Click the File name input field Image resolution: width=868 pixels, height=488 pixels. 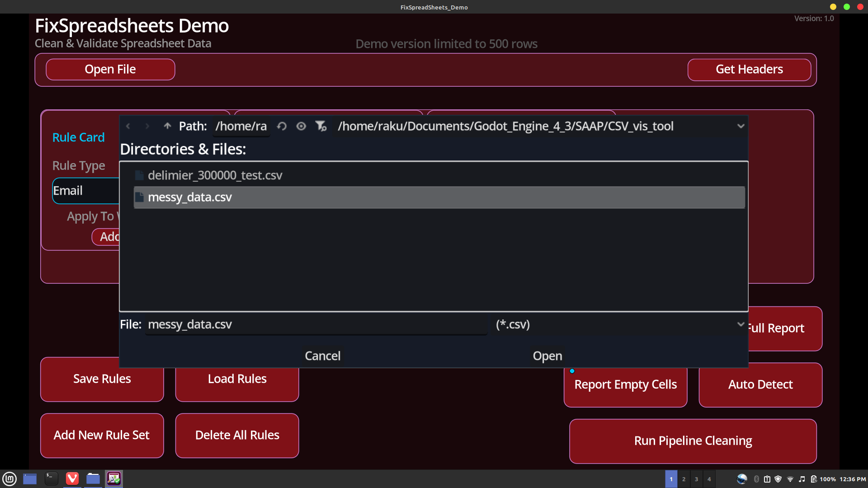316,324
